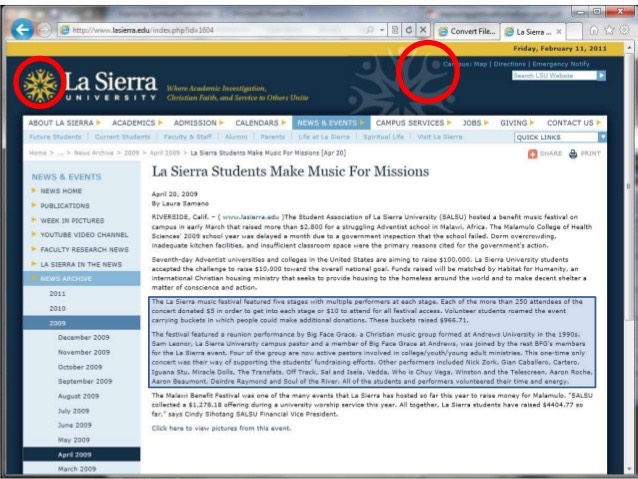Click the www.lasierra.edu link in article
Viewport: 638px width, 479px height.
pos(251,217)
